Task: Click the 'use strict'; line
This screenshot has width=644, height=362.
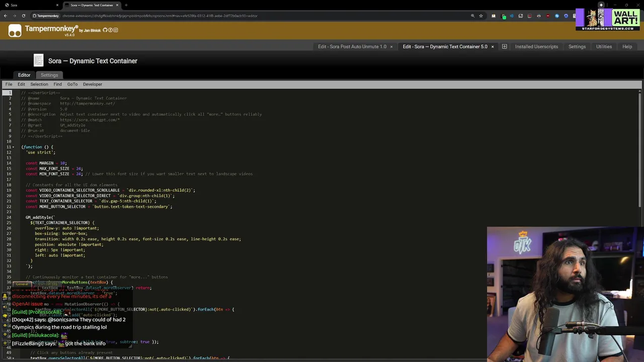Action: click(x=41, y=152)
